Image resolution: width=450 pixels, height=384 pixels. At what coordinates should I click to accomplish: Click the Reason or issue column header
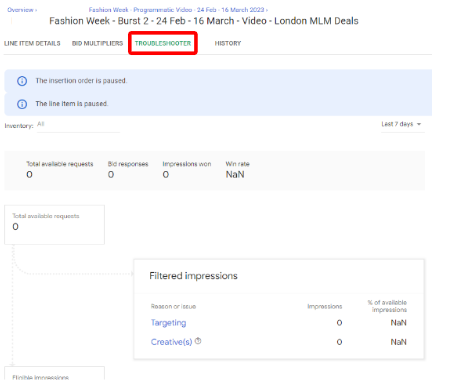(173, 306)
